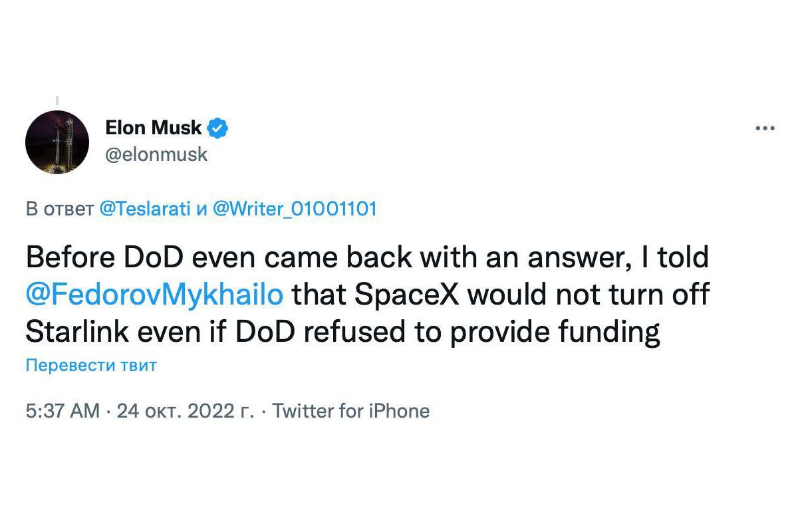Click the date "24 окт. 2022 г."
The height and width of the screenshot is (532, 798).
point(186,411)
